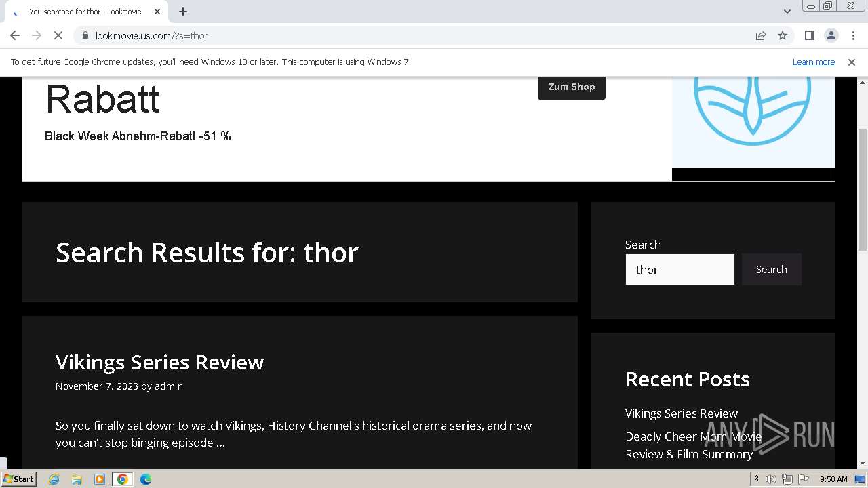The width and height of the screenshot is (868, 488).
Task: Stop loading the page
Action: point(58,35)
